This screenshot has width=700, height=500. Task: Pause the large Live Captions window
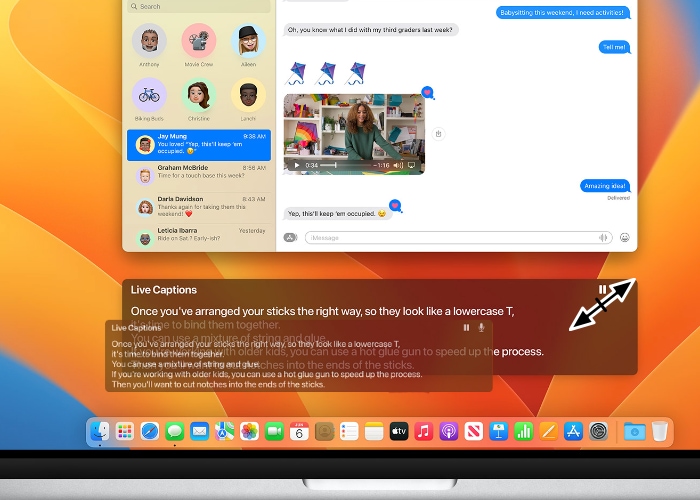point(602,290)
